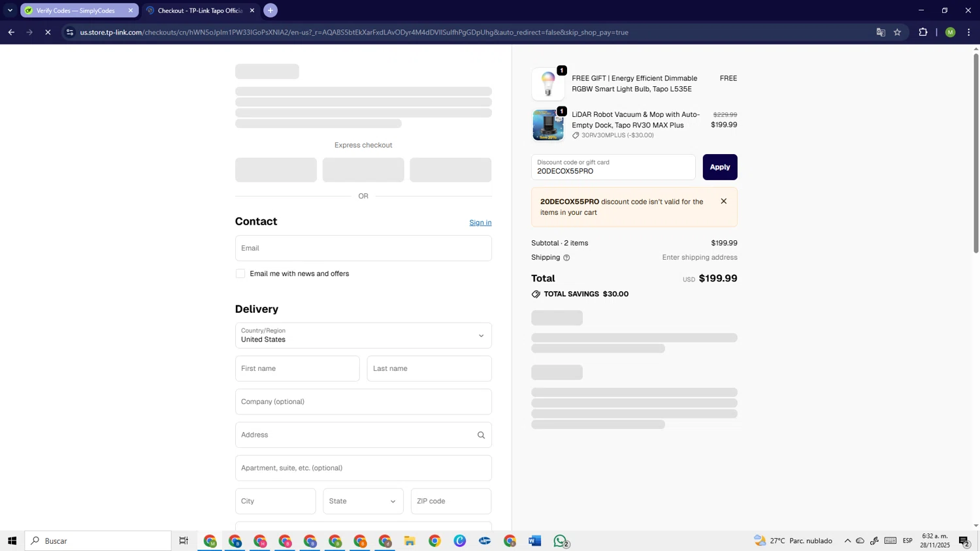This screenshot has width=980, height=551.
Task: Click the touch keyboard tray icon
Action: click(890, 541)
